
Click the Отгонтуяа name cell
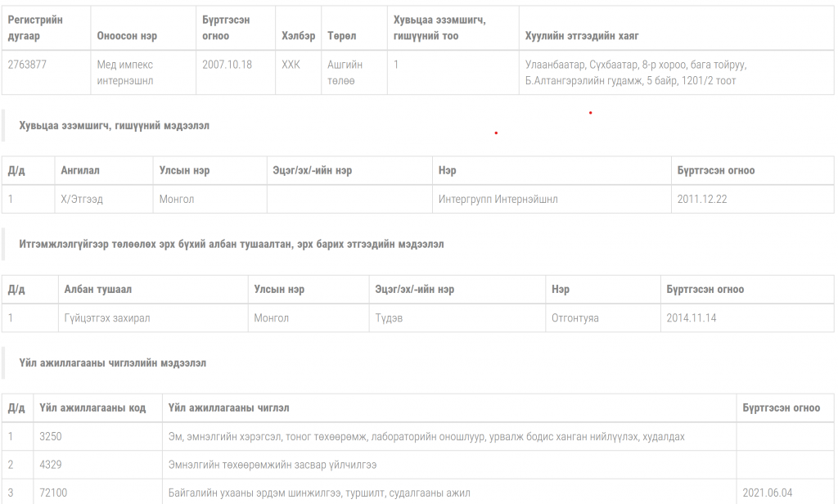tap(575, 318)
